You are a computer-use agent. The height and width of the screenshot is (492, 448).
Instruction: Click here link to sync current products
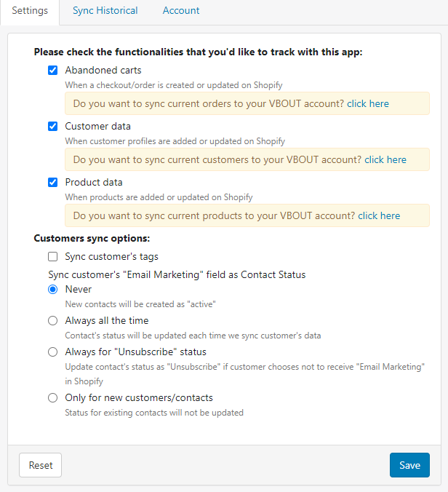(379, 216)
